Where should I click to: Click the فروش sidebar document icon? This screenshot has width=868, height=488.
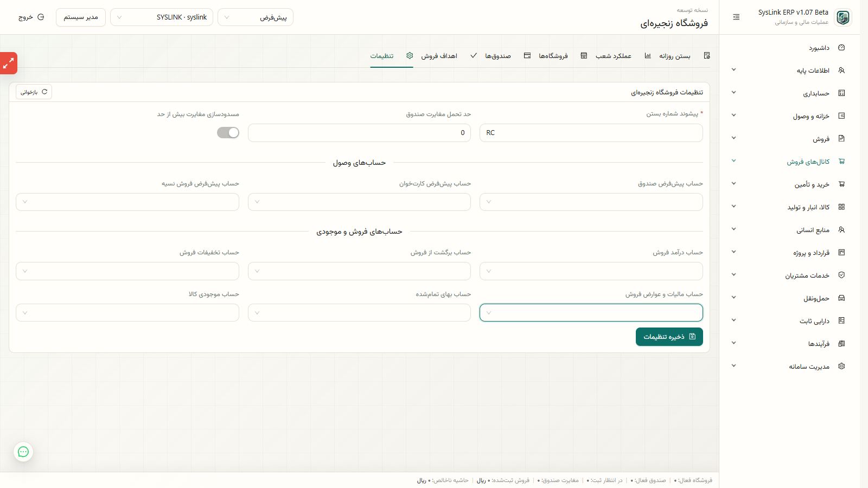pyautogui.click(x=841, y=139)
